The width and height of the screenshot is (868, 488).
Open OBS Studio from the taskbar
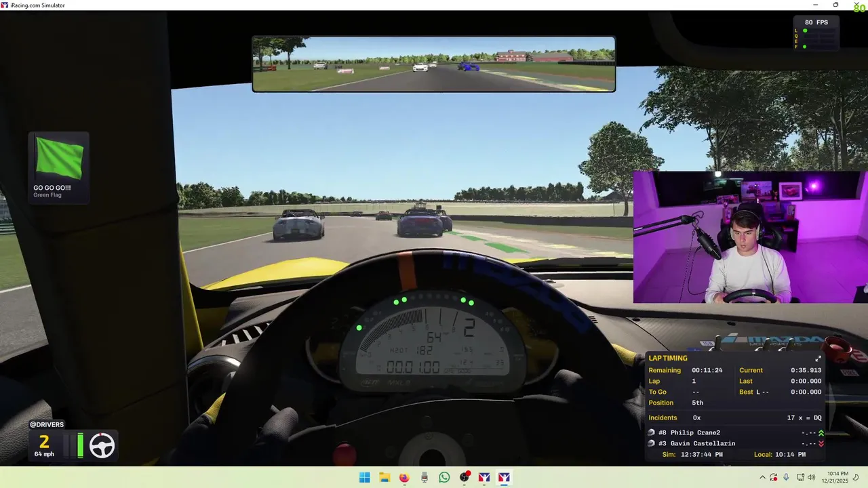(465, 477)
